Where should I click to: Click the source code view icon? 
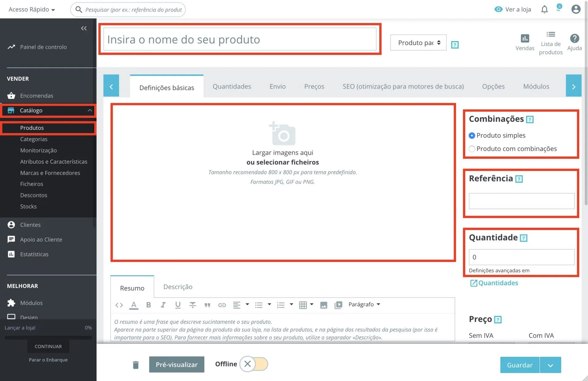[119, 305]
